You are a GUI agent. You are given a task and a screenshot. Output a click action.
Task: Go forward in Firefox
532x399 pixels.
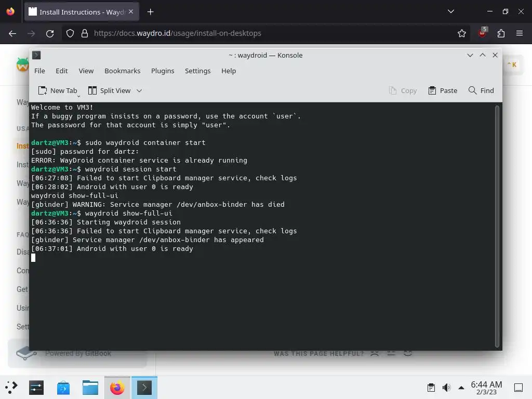pos(31,33)
